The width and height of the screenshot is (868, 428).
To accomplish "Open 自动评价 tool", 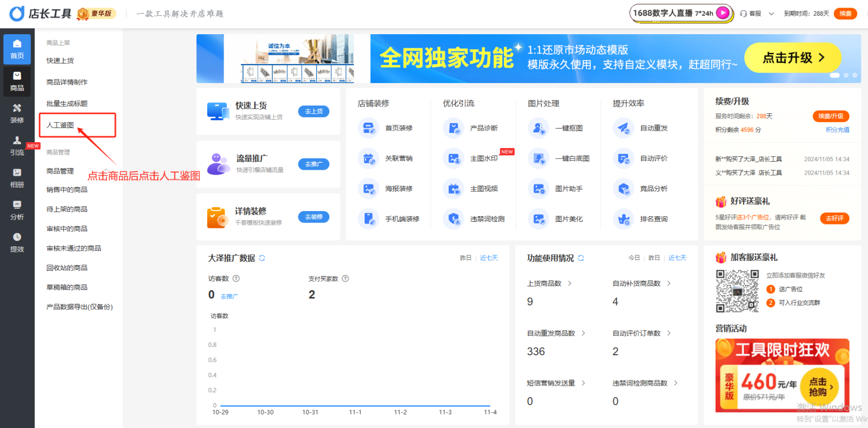I will point(641,158).
